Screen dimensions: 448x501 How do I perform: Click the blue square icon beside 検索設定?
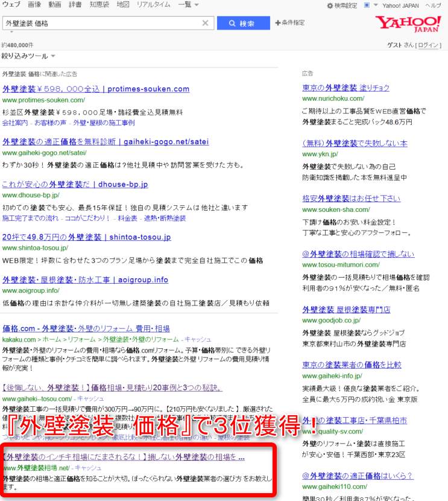click(367, 5)
